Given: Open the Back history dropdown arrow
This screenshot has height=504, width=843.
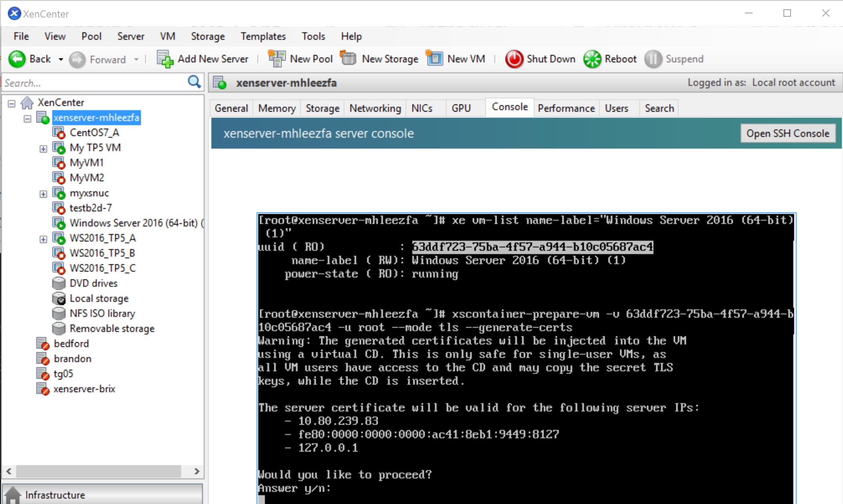Looking at the screenshot, I should tap(61, 60).
